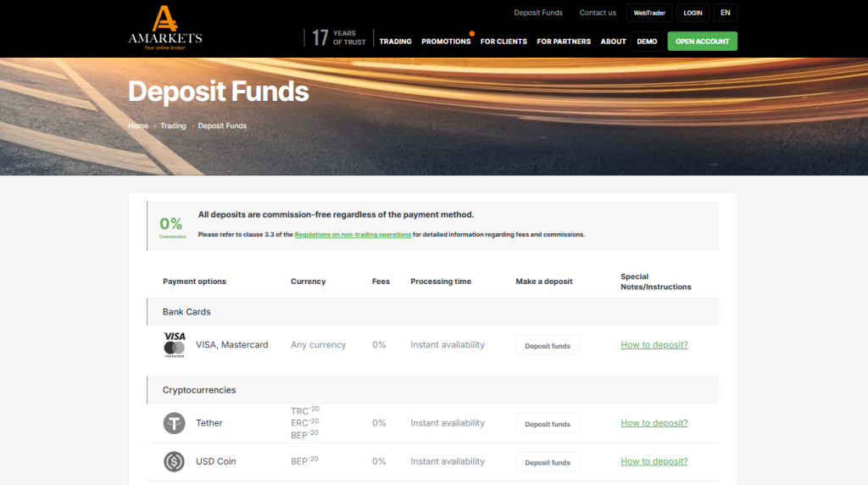Image resolution: width=868 pixels, height=485 pixels.
Task: Click the green OPEN ACCOUNT button
Action: click(x=702, y=42)
